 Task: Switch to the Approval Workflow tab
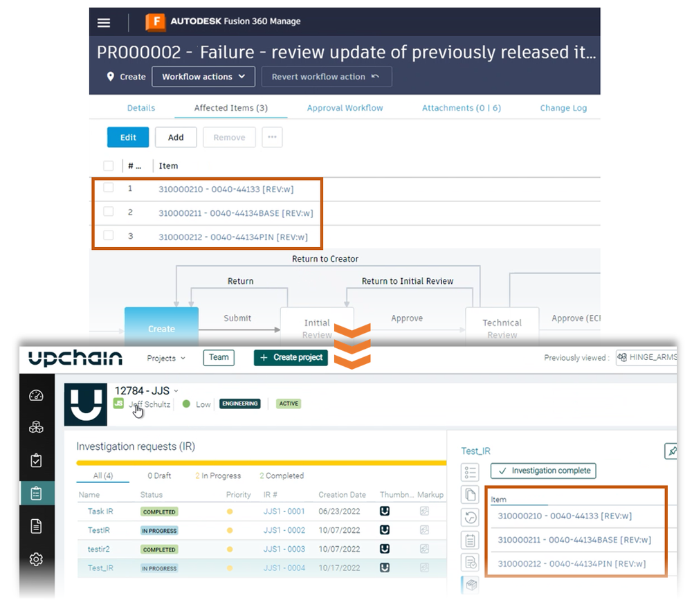[345, 108]
